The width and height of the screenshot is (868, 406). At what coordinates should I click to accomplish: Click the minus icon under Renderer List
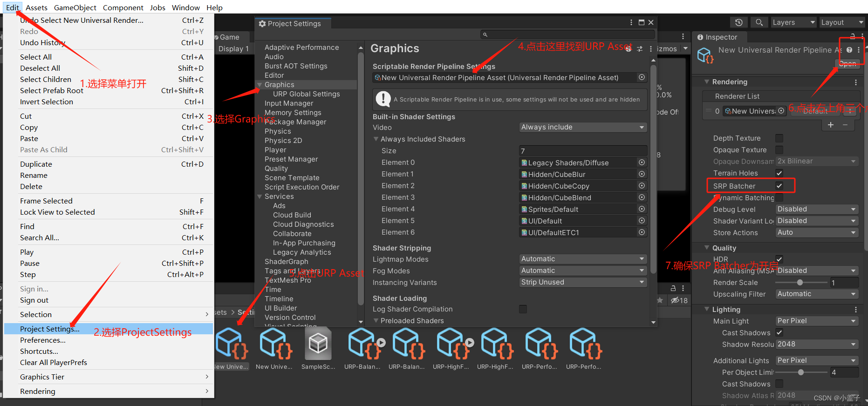(x=845, y=125)
